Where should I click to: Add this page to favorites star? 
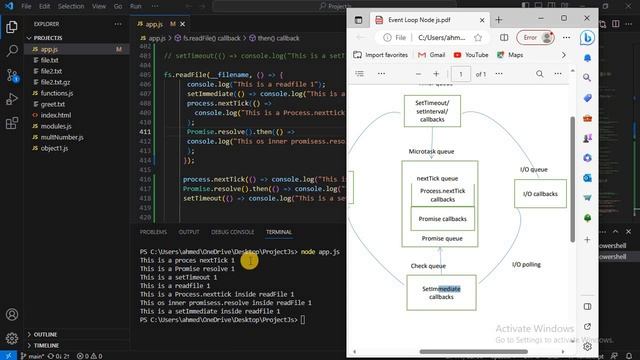click(x=478, y=38)
